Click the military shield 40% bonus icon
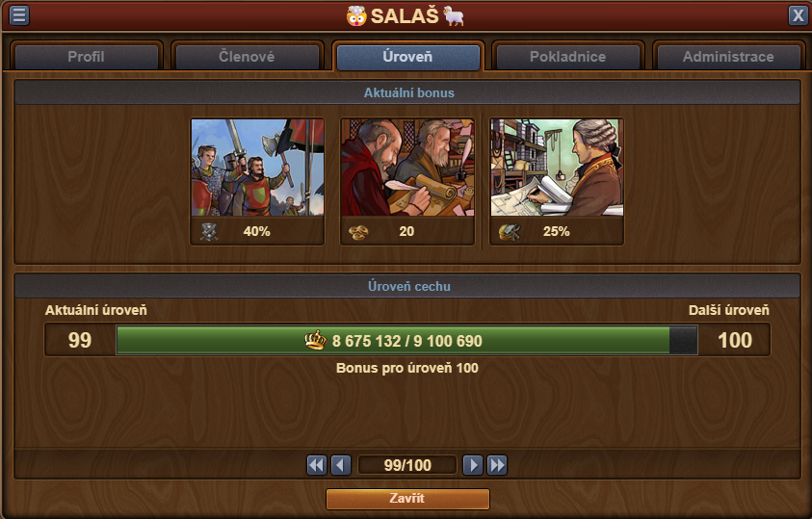Viewport: 812px width, 519px height. point(209,232)
